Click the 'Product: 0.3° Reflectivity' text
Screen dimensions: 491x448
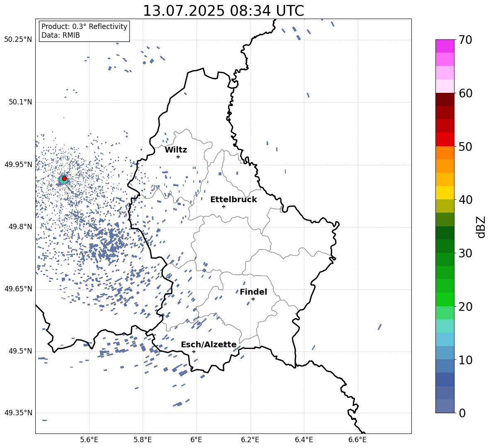(x=84, y=27)
